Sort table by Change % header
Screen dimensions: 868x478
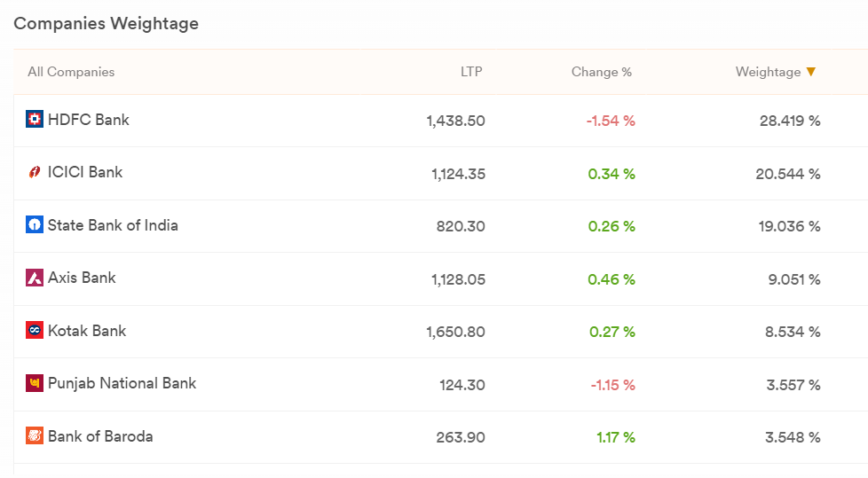(x=601, y=72)
